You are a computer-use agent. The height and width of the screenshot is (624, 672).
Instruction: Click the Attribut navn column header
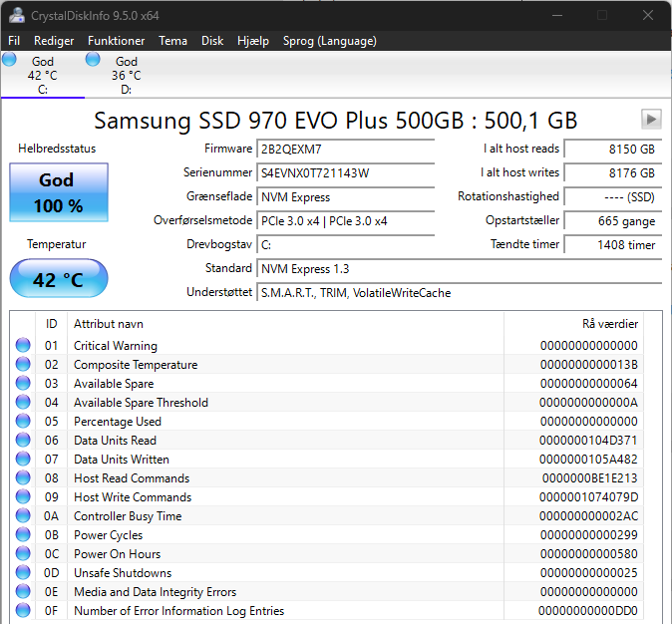[285, 324]
